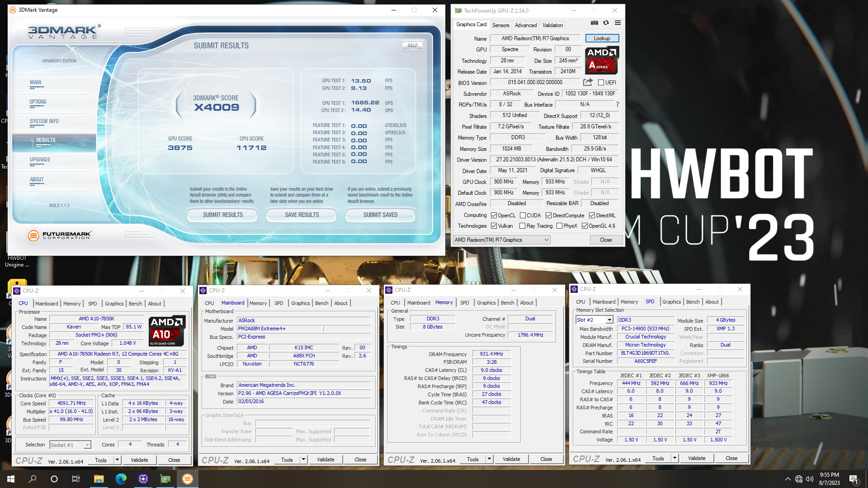The width and height of the screenshot is (868, 488).
Task: Click the Bus Interface question mark icon
Action: (617, 104)
